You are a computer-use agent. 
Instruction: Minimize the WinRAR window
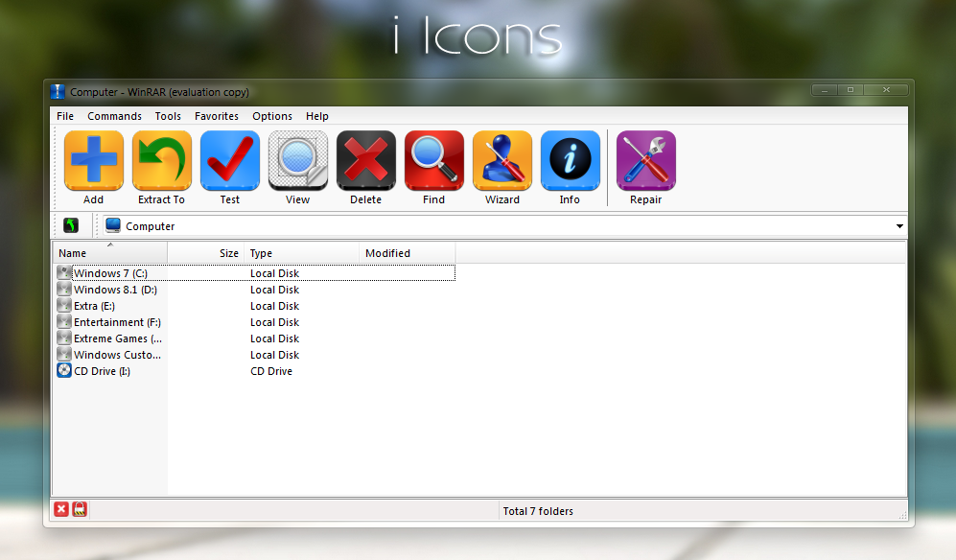pos(825,90)
